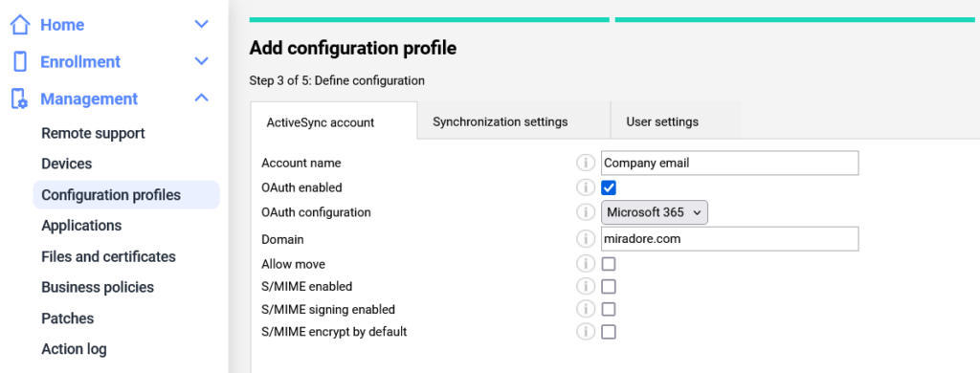The width and height of the screenshot is (980, 373).
Task: Open info icon for S/MIME encrypt by default
Action: (585, 332)
